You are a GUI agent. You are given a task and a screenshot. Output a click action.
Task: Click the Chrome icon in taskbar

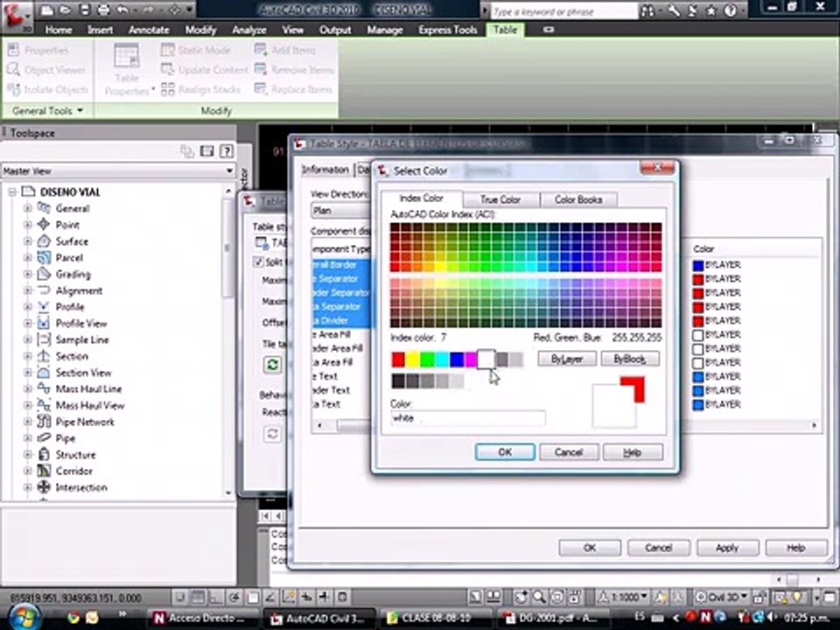point(73,618)
